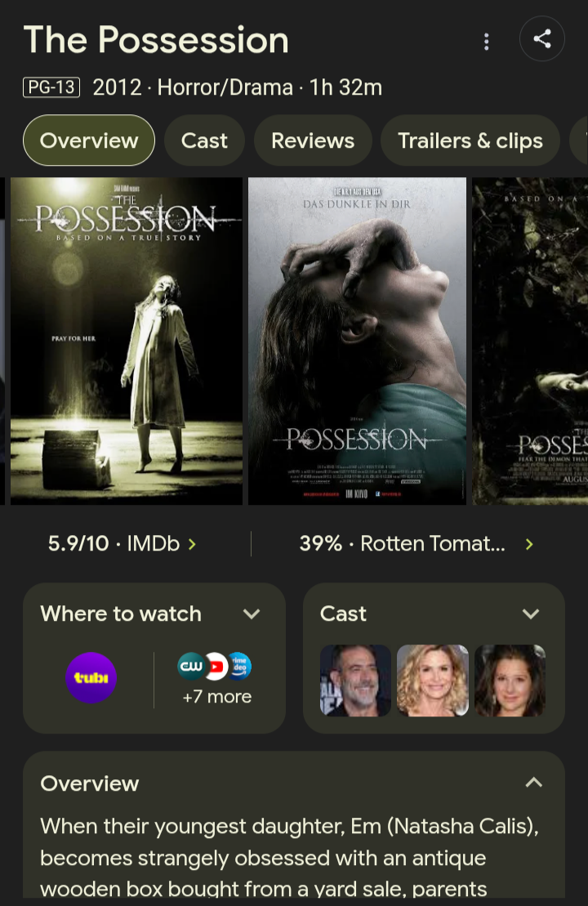Switch to the Reviews tab
The height and width of the screenshot is (906, 588).
[x=313, y=141]
